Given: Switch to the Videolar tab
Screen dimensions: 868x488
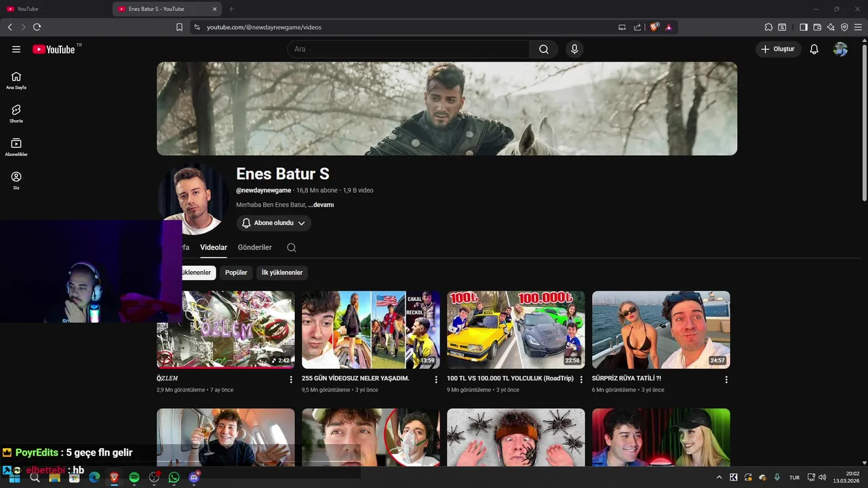Looking at the screenshot, I should (214, 247).
